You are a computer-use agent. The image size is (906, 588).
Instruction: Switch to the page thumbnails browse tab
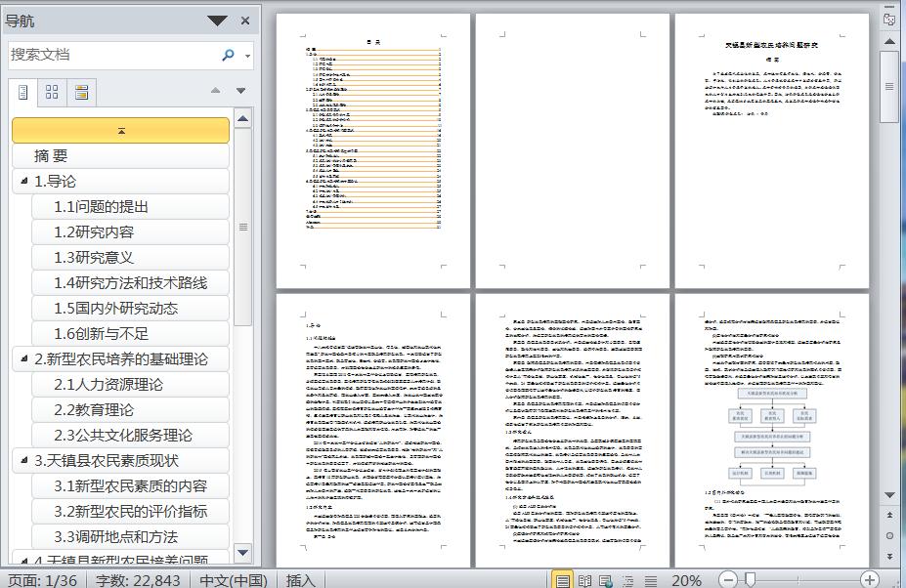52,92
